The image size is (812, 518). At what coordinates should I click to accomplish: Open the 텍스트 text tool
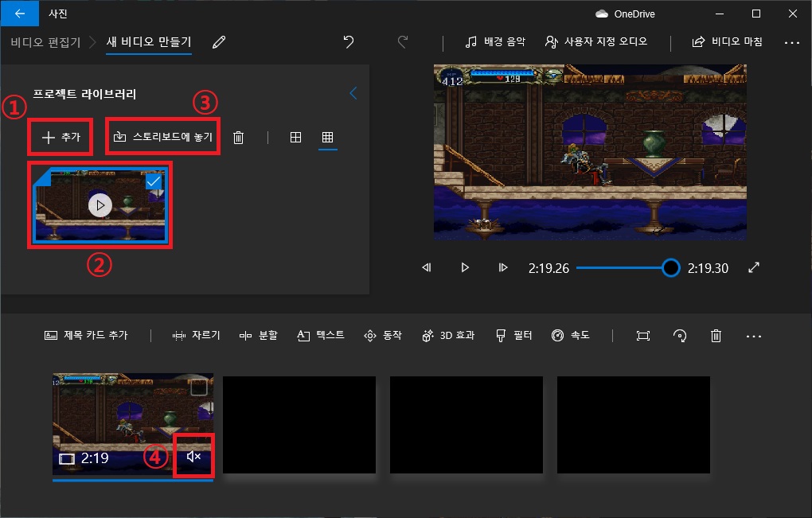(x=321, y=335)
